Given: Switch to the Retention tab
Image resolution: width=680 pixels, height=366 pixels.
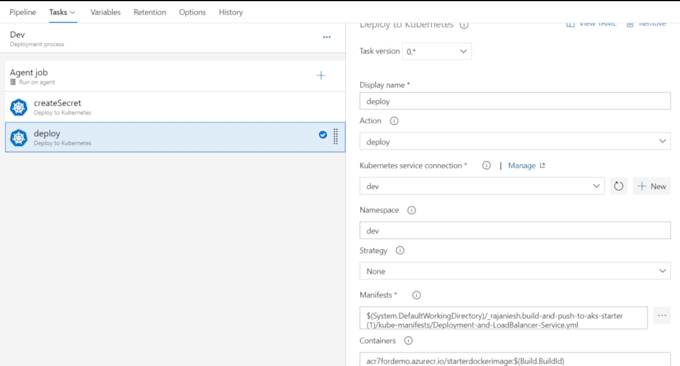Looking at the screenshot, I should pos(150,12).
